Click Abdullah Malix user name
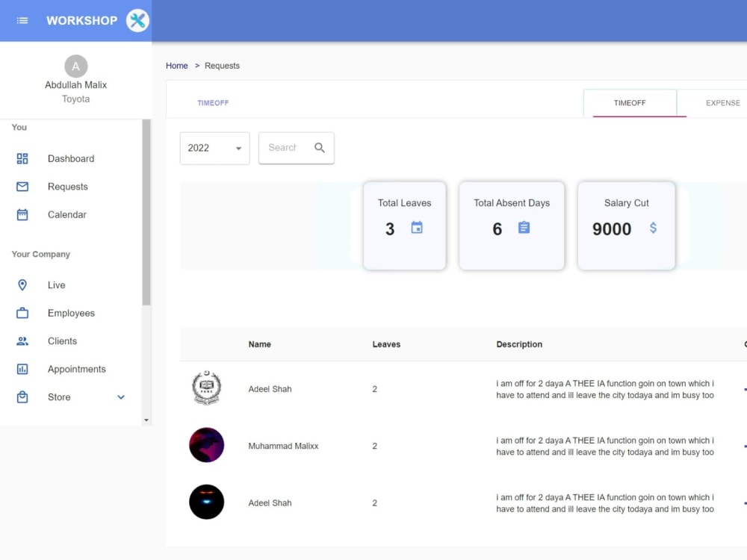 (x=75, y=85)
